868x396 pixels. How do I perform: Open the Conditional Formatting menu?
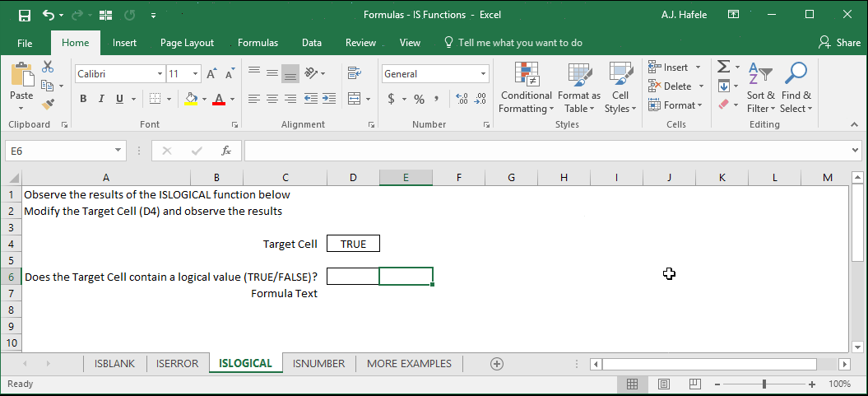coord(526,87)
